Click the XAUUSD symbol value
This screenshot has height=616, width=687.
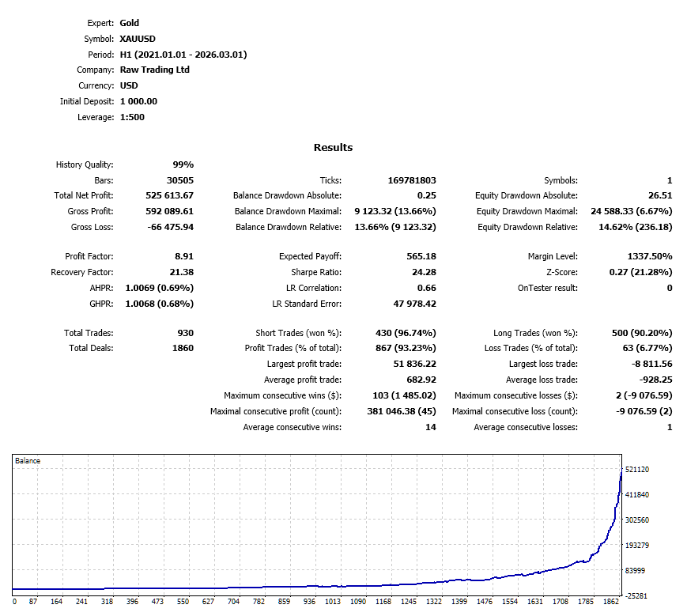pyautogui.click(x=138, y=39)
